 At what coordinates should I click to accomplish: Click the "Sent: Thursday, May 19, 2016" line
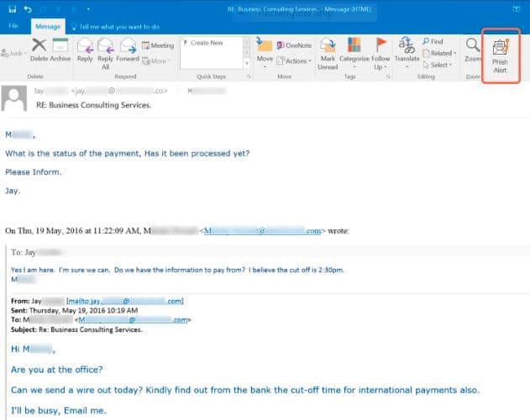[75, 311]
